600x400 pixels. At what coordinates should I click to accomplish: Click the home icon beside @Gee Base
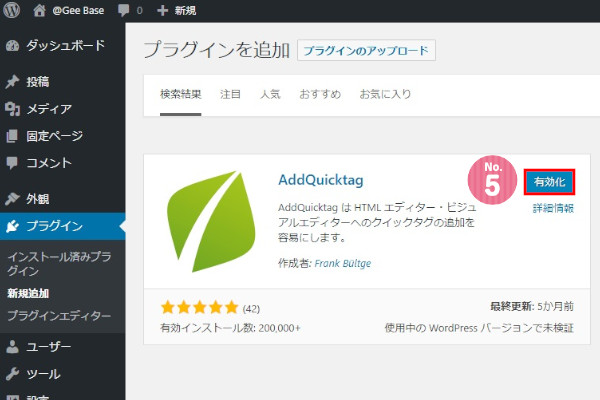click(x=39, y=10)
